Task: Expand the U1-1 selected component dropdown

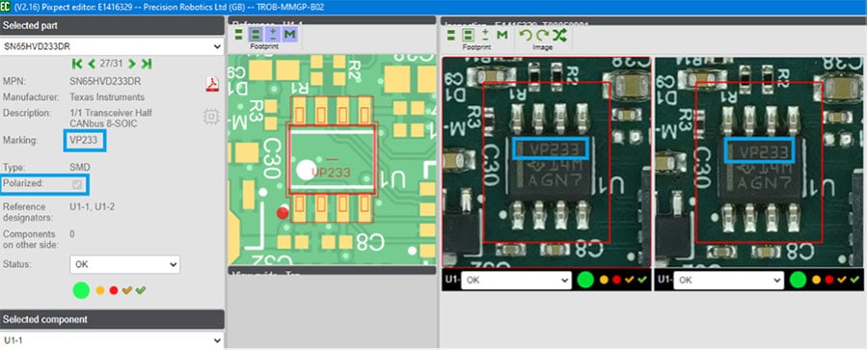Action: (x=113, y=340)
